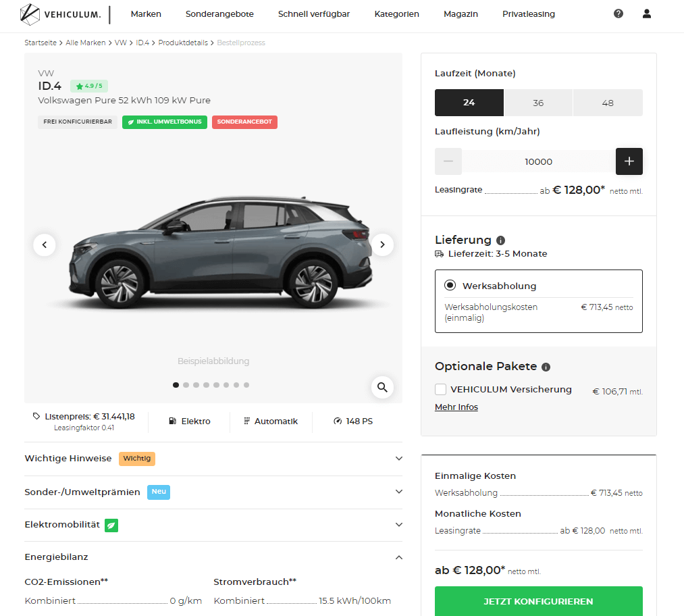The width and height of the screenshot is (684, 616).
Task: Select the last carousel dot
Action: click(246, 385)
